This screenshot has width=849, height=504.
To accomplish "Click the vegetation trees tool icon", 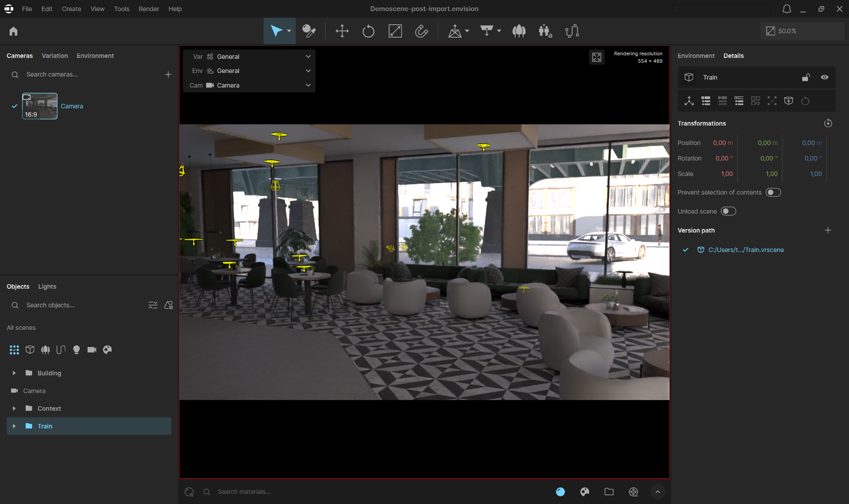I will pyautogui.click(x=519, y=31).
